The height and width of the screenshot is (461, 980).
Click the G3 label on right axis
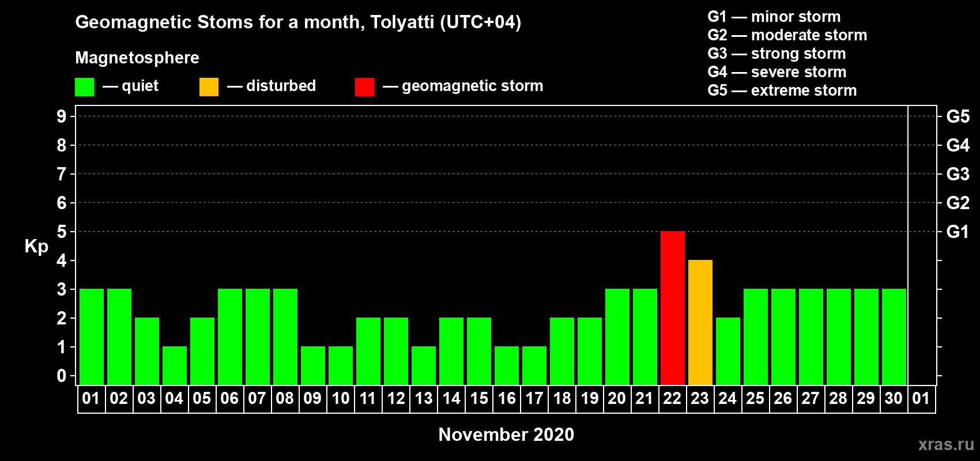click(958, 174)
